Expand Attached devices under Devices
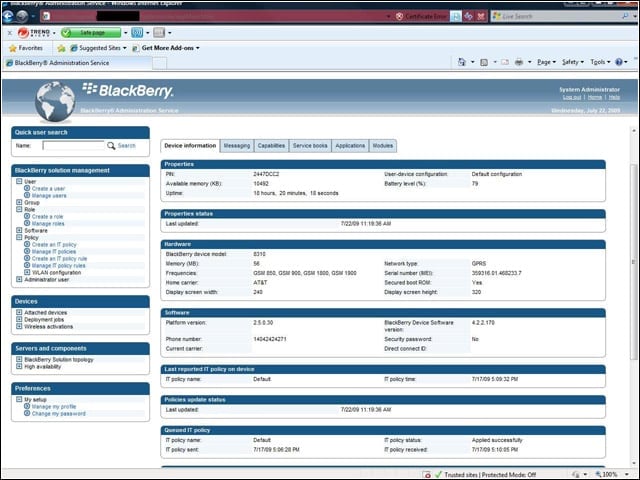The image size is (640, 480). point(19,312)
